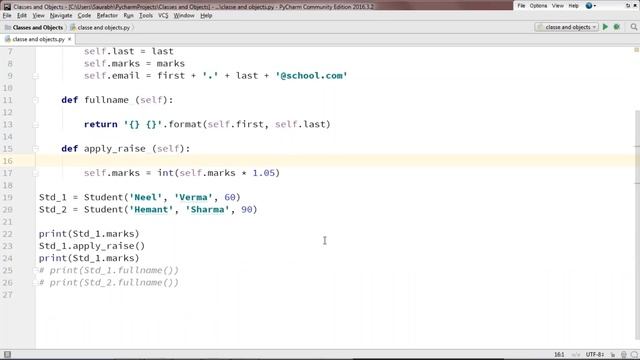Toggle the read-only lock icon
The height and width of the screenshot is (360, 640).
613,354
